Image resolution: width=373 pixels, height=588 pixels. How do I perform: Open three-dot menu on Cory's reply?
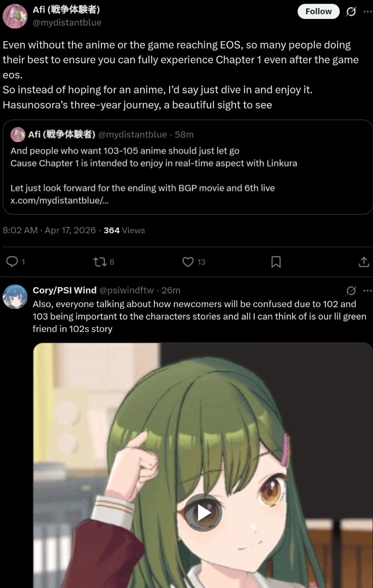click(367, 290)
